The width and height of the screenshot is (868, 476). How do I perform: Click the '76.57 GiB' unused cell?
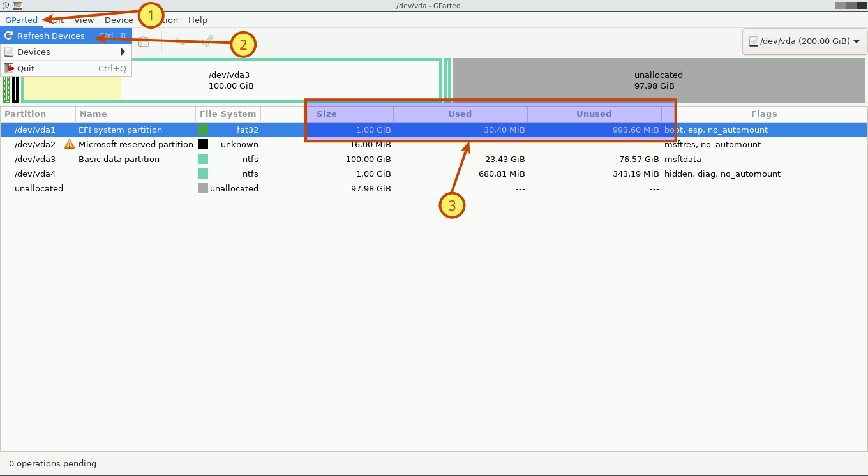[x=639, y=159]
